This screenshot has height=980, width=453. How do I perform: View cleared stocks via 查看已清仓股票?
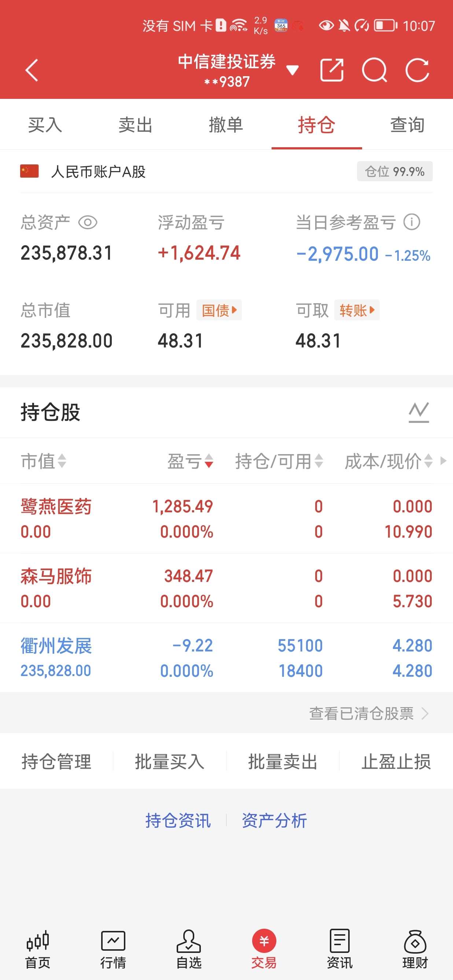click(368, 713)
